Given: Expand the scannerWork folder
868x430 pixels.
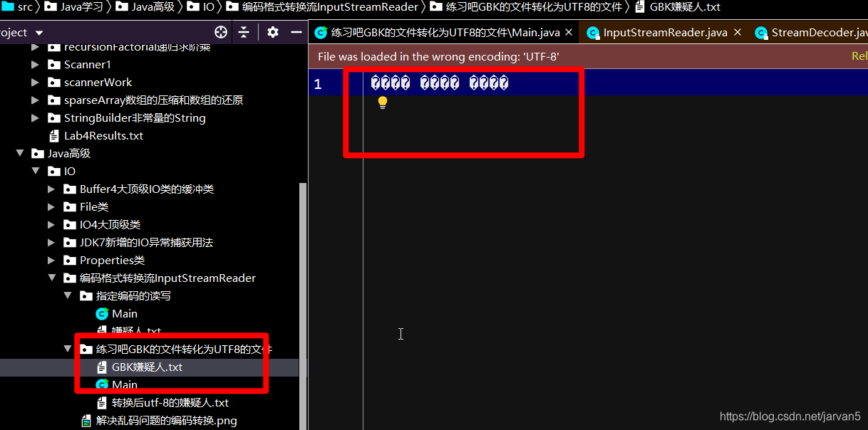Looking at the screenshot, I should [36, 83].
